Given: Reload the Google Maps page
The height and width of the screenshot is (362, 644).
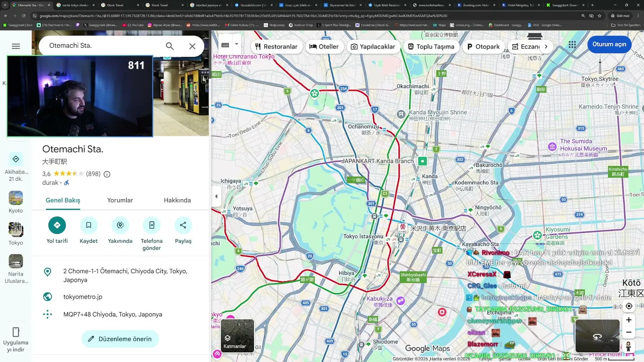Looking at the screenshot, I should click(x=24, y=16).
